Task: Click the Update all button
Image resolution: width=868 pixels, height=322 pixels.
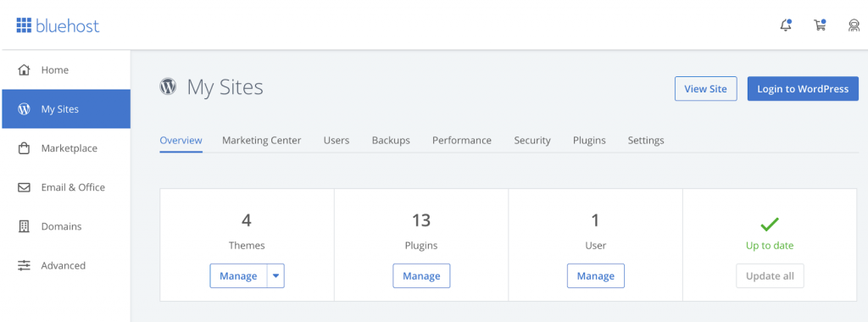Action: pyautogui.click(x=770, y=275)
